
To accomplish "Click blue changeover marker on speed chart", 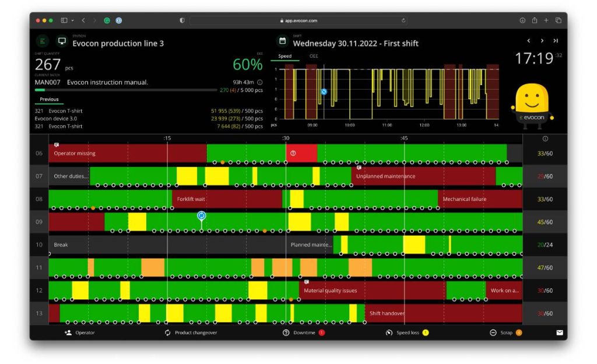I will coord(324,91).
